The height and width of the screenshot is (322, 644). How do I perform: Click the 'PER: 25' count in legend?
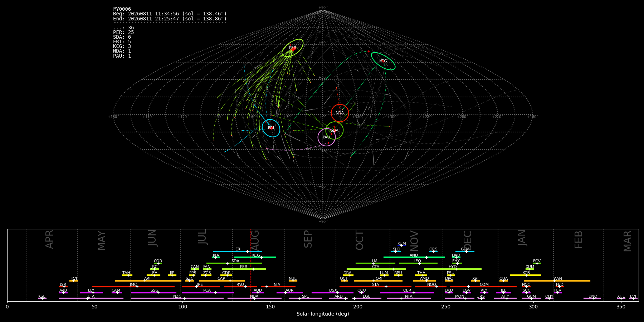(123, 33)
